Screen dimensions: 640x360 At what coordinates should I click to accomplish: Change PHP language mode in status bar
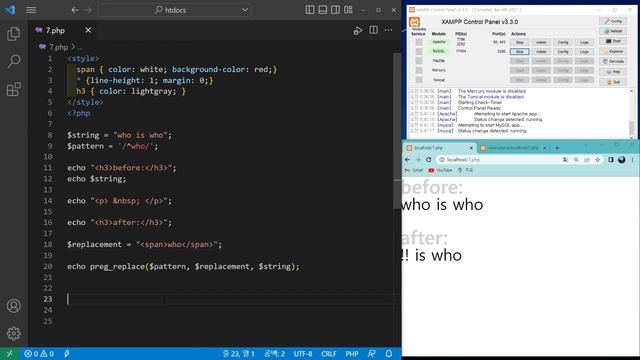pyautogui.click(x=352, y=353)
